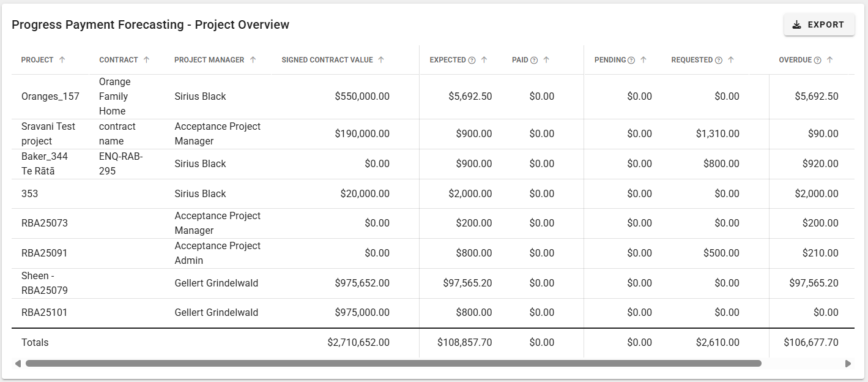Image resolution: width=868 pixels, height=382 pixels.
Task: Click the Overdue column help icon
Action: pyautogui.click(x=817, y=61)
